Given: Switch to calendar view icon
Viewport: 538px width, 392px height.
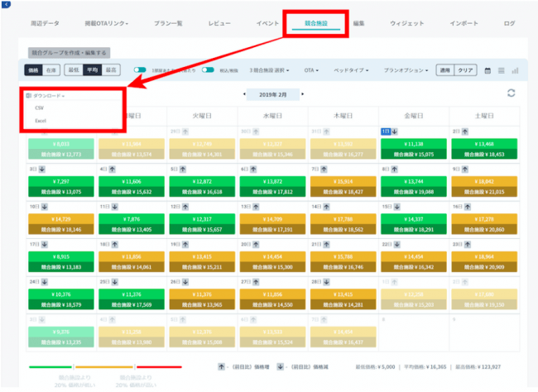Looking at the screenshot, I should click(x=488, y=70).
